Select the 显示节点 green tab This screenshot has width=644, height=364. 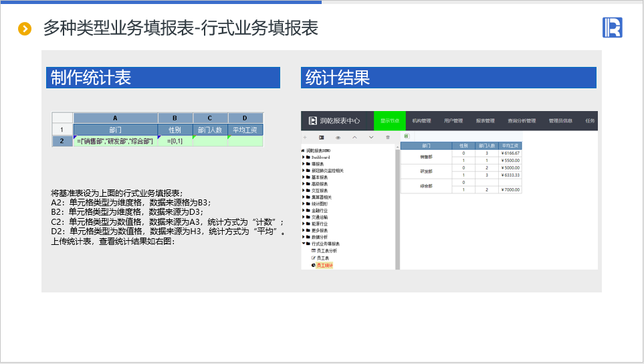[389, 121]
